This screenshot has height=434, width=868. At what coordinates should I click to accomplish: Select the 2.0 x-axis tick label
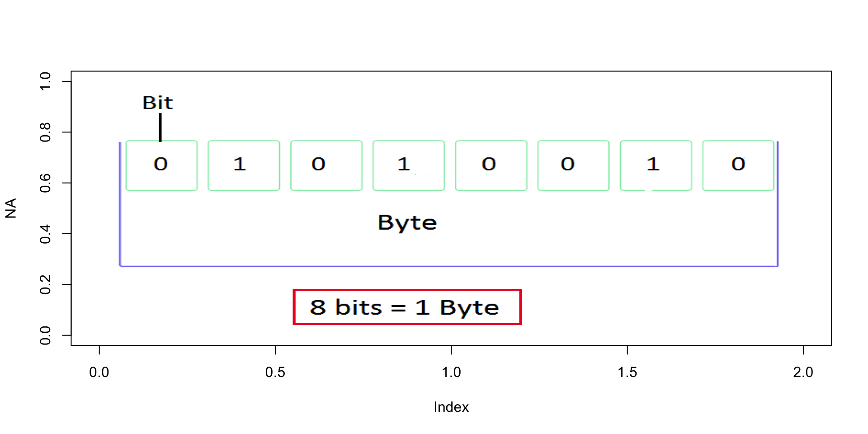point(803,373)
